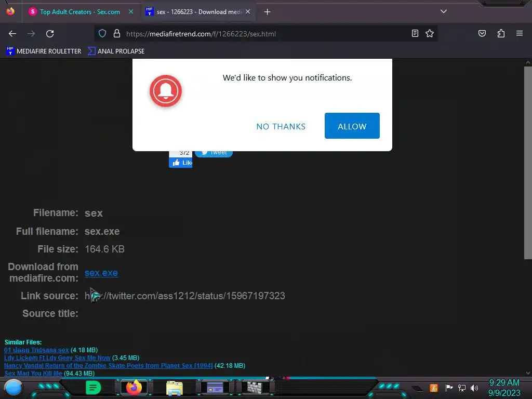Click the browser forward arrow
Viewport: 532px width, 399px height.
pos(31,34)
